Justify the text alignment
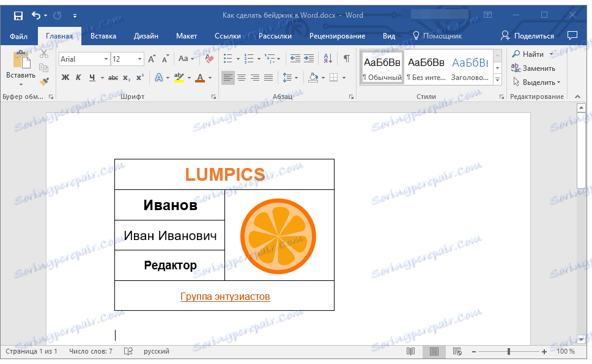 268,78
